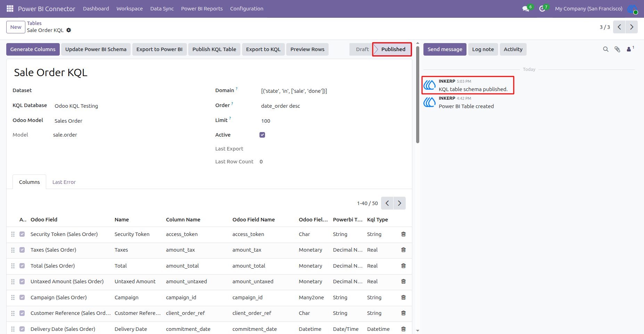Image resolution: width=644 pixels, height=334 pixels.
Task: Open the apps grid menu icon
Action: 10,8
